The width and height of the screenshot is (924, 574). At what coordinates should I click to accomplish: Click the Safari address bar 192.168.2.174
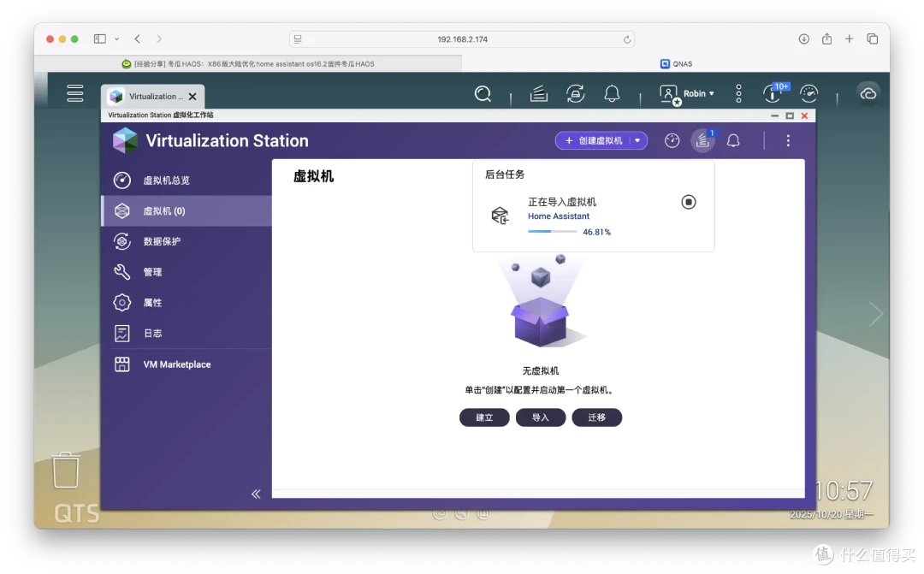pyautogui.click(x=462, y=38)
